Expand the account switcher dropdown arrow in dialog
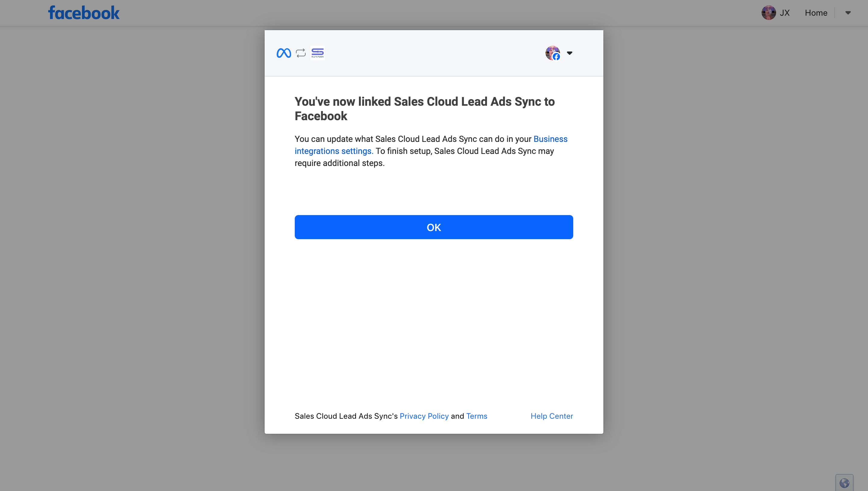 (569, 53)
